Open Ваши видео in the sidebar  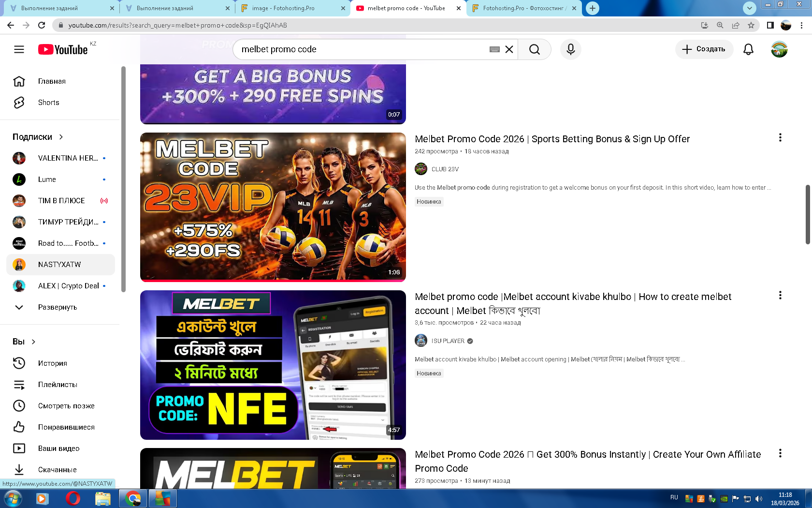pos(60,448)
